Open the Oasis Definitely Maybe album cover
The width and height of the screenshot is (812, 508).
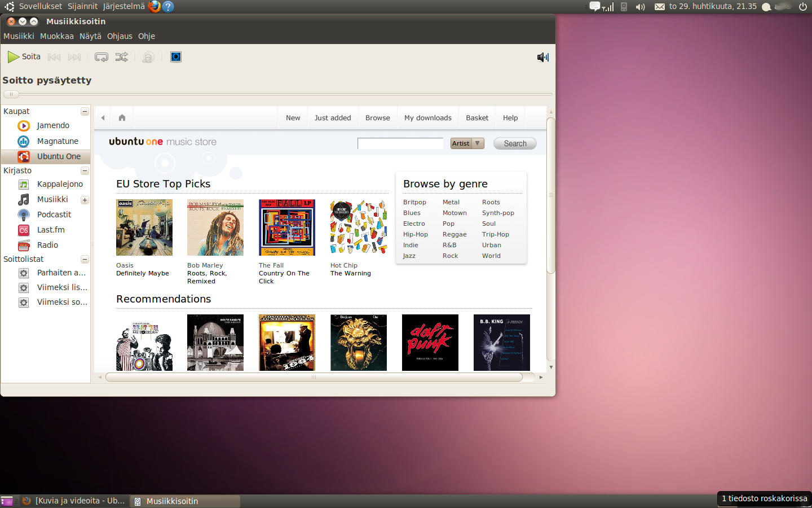(144, 227)
